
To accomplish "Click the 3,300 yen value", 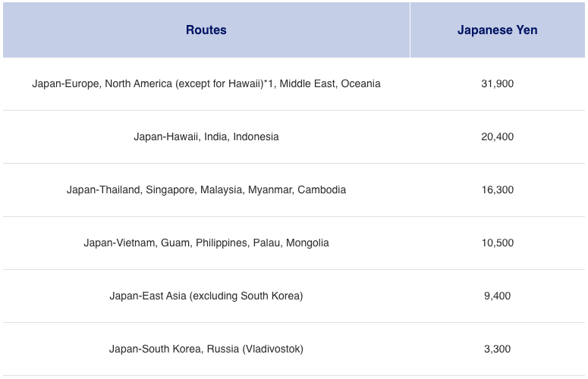I will click(x=497, y=349).
